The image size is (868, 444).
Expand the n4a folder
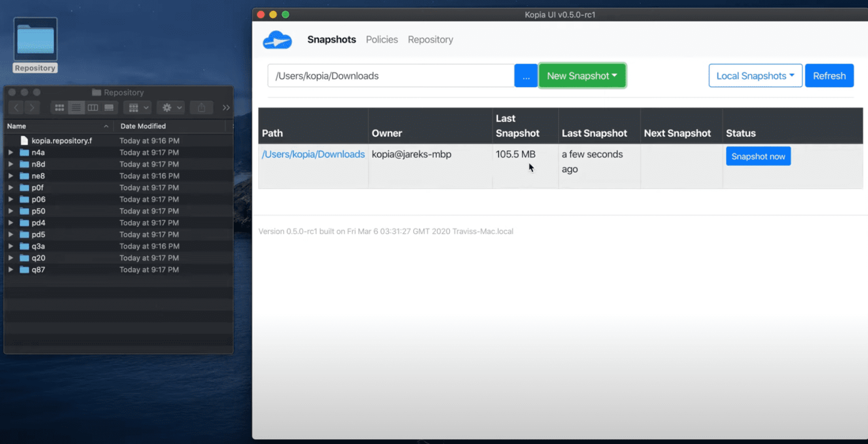coord(10,152)
